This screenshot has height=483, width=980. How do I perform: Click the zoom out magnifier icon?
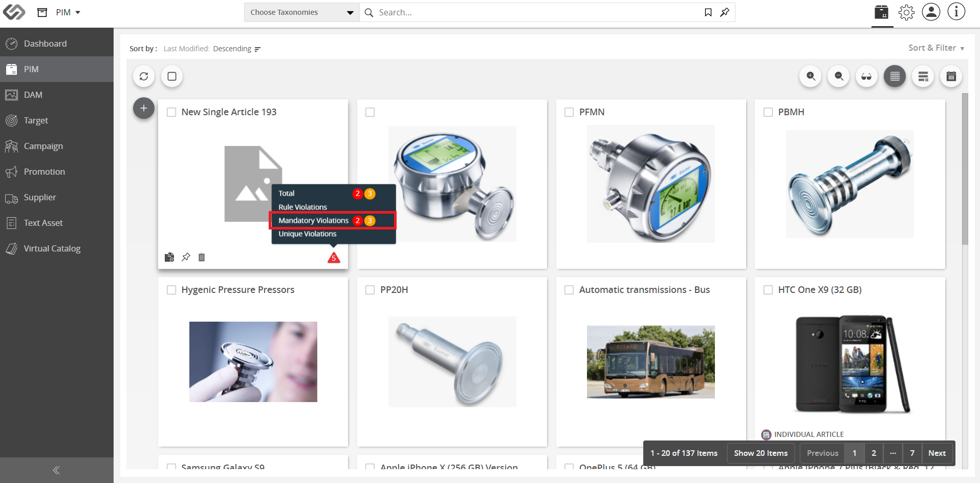[839, 76]
